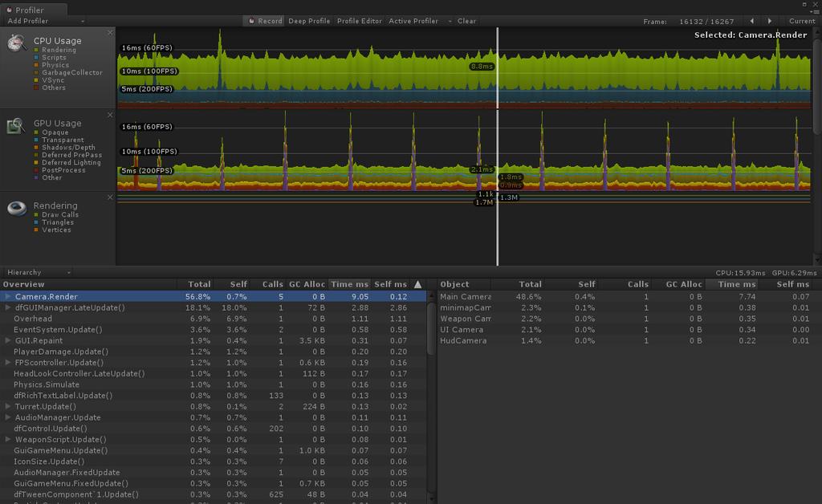Viewport: 822px width, 504px height.
Task: Toggle the Transparent GPU series swatch
Action: pos(36,140)
